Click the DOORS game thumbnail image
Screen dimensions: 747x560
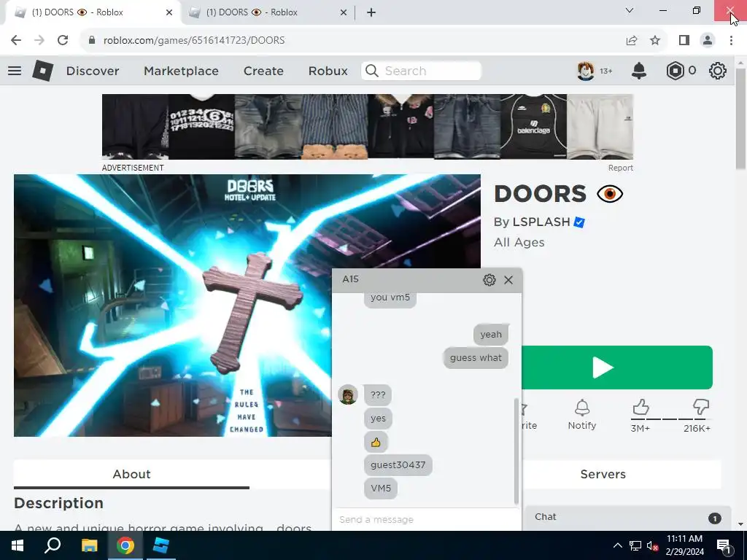click(172, 306)
